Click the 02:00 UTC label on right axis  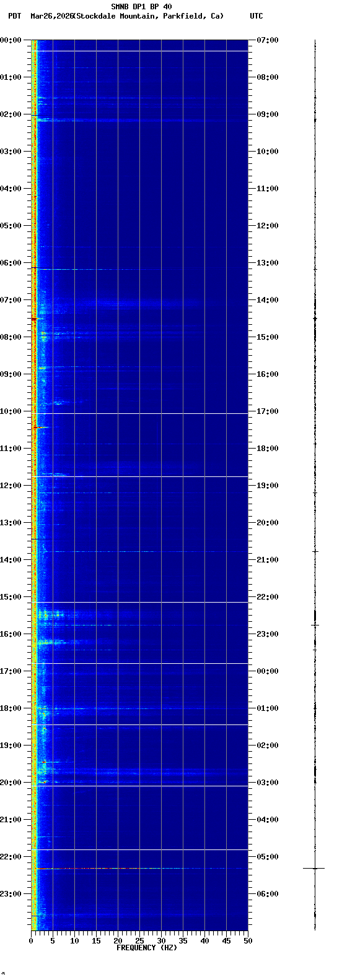[268, 745]
